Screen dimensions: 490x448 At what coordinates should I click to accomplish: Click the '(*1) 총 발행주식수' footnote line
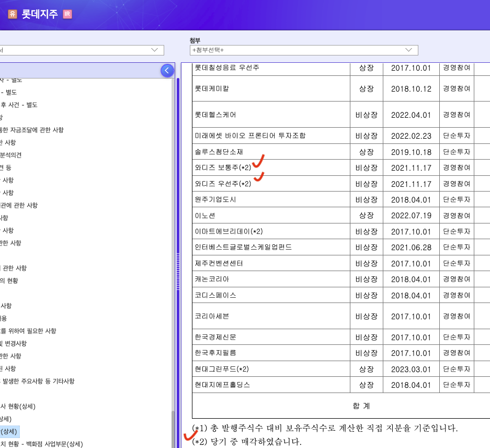tap(325, 428)
